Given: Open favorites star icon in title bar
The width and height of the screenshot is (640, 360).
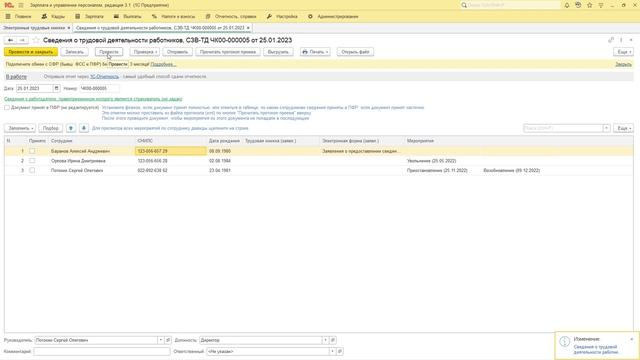Looking at the screenshot, I should [589, 5].
